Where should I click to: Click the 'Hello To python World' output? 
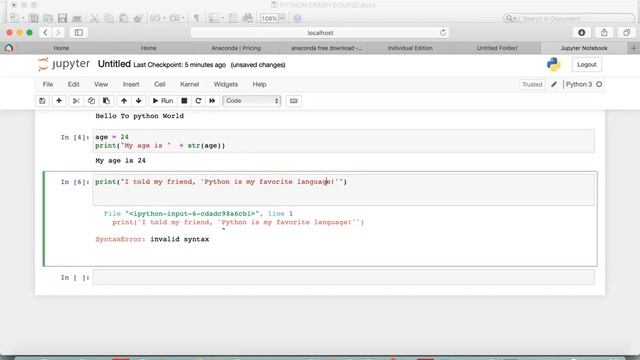point(140,116)
